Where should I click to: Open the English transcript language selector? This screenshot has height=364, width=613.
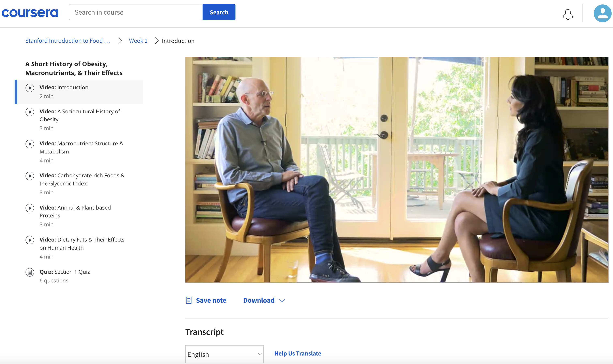pyautogui.click(x=224, y=354)
